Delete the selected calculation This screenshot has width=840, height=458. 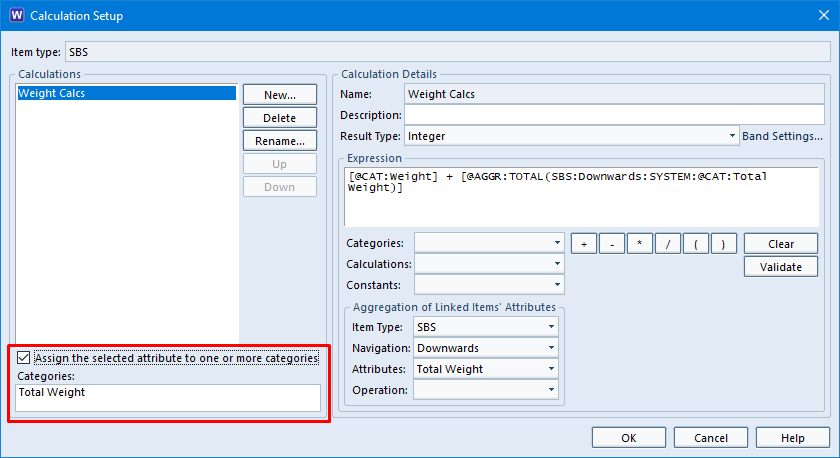pos(280,118)
